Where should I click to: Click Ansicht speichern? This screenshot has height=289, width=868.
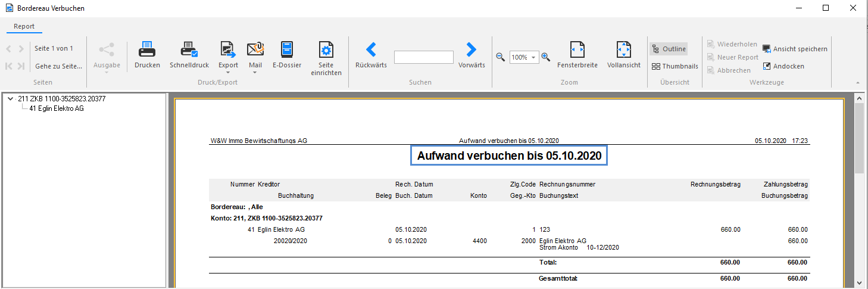point(795,49)
